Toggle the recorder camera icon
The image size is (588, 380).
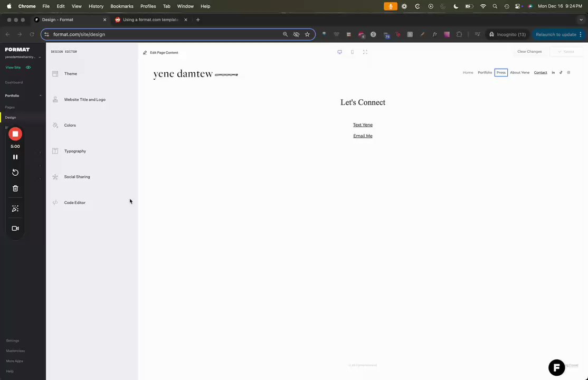pyautogui.click(x=15, y=229)
